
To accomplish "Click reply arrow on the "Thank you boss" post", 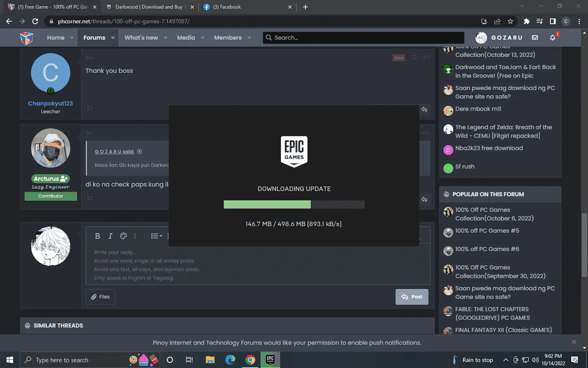I will coord(425,110).
